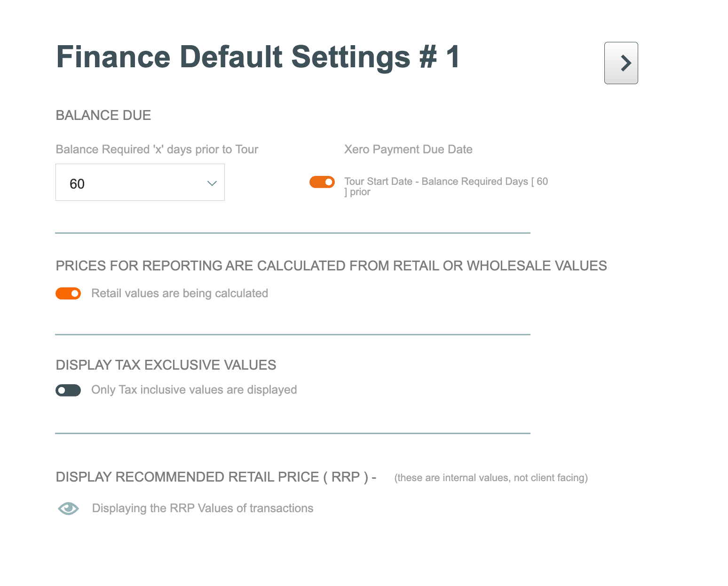The height and width of the screenshot is (586, 728).
Task: Click the internal values, not client facing note
Action: pyautogui.click(x=491, y=478)
